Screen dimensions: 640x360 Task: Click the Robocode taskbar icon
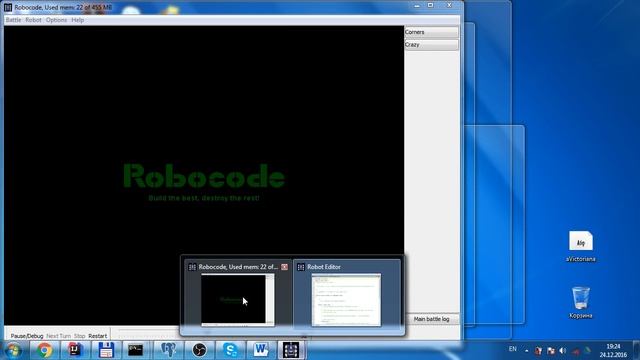point(291,350)
